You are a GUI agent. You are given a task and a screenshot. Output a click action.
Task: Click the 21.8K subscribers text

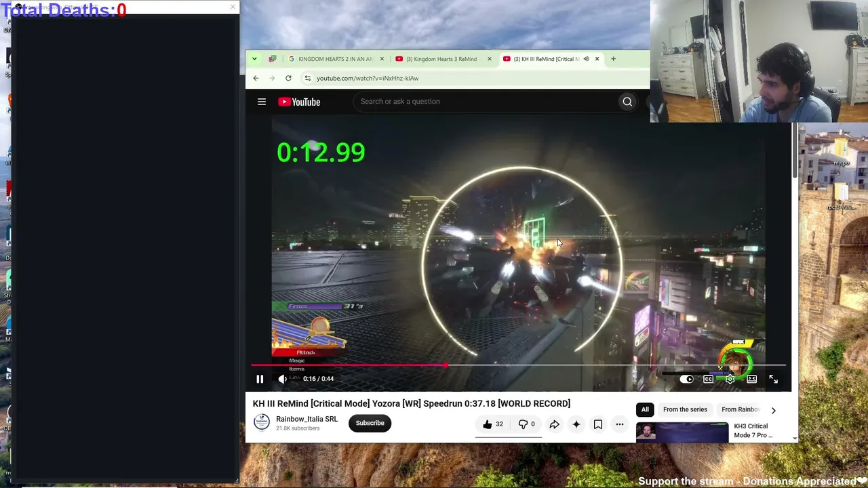pos(298,428)
